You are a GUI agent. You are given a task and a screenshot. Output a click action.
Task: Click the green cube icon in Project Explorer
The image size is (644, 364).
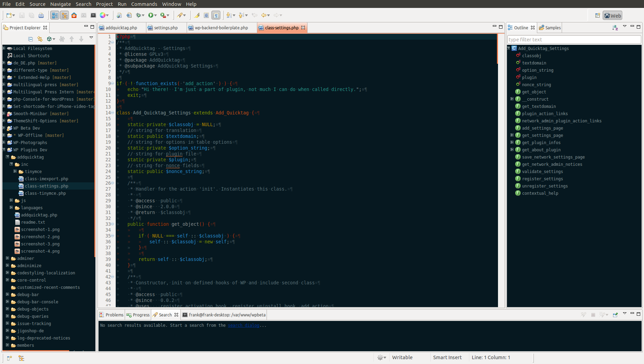(49, 39)
